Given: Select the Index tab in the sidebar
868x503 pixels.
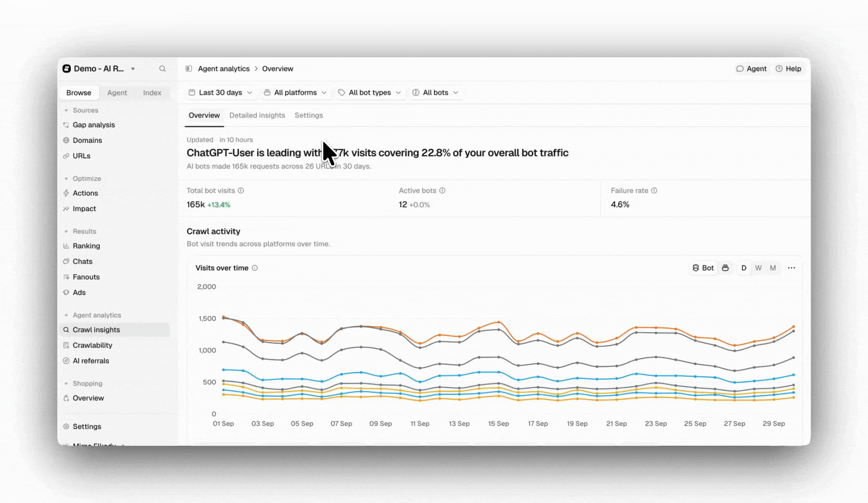Looking at the screenshot, I should (152, 93).
